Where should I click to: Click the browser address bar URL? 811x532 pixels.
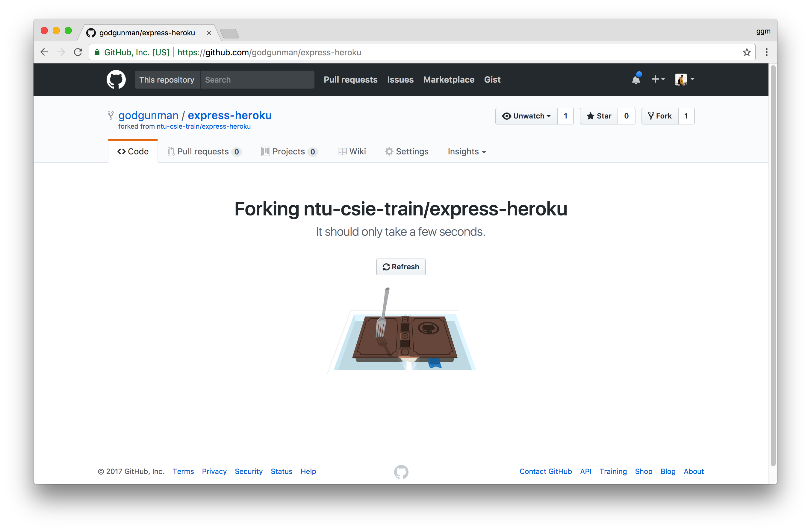click(x=269, y=52)
